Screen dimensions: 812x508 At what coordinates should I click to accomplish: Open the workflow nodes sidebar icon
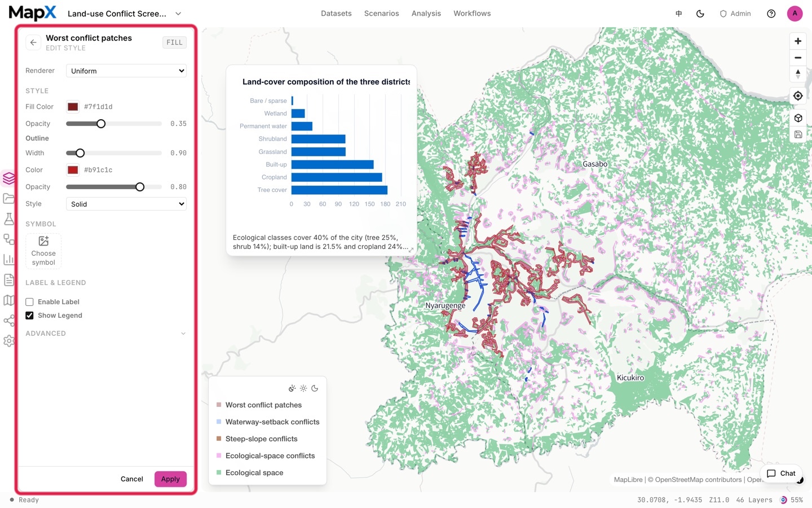click(x=8, y=239)
